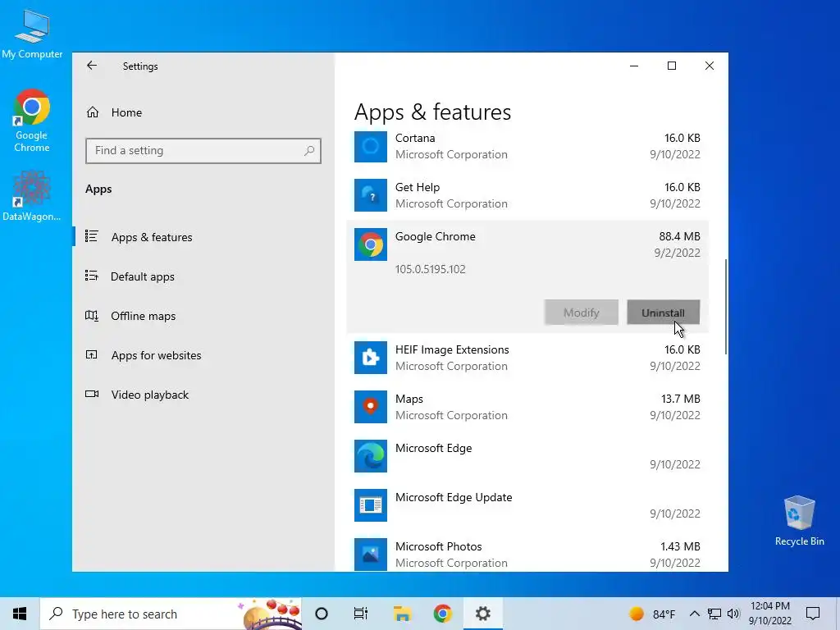Open the My Computer desktop icon
This screenshot has height=630, width=840.
coord(32,34)
